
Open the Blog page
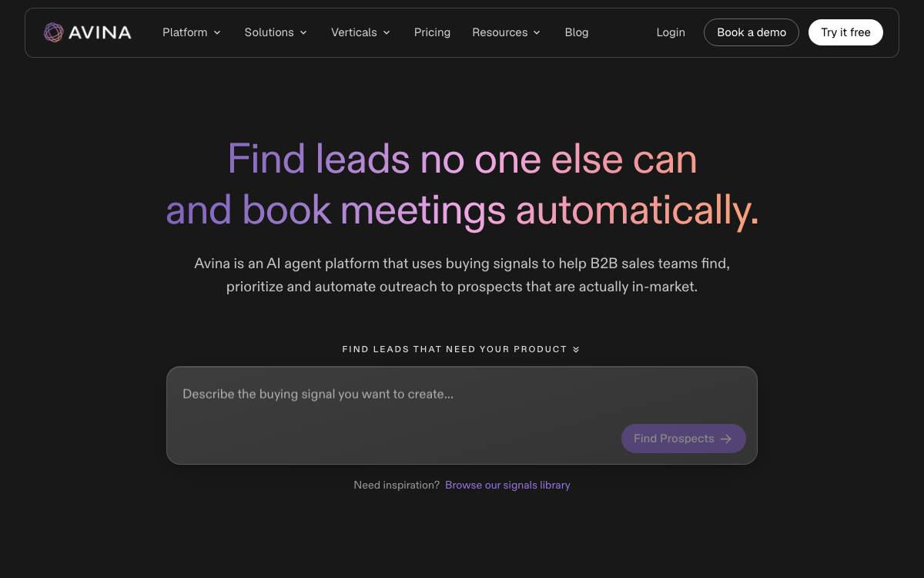coord(577,32)
